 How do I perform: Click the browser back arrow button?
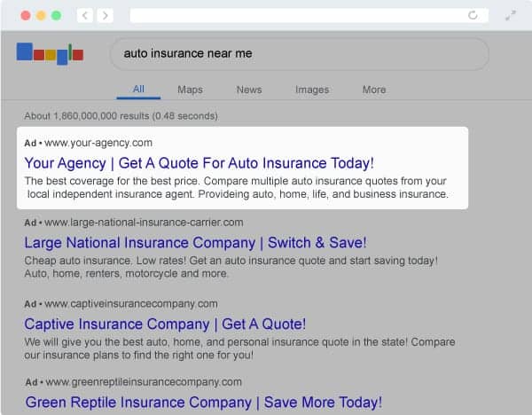coord(85,15)
